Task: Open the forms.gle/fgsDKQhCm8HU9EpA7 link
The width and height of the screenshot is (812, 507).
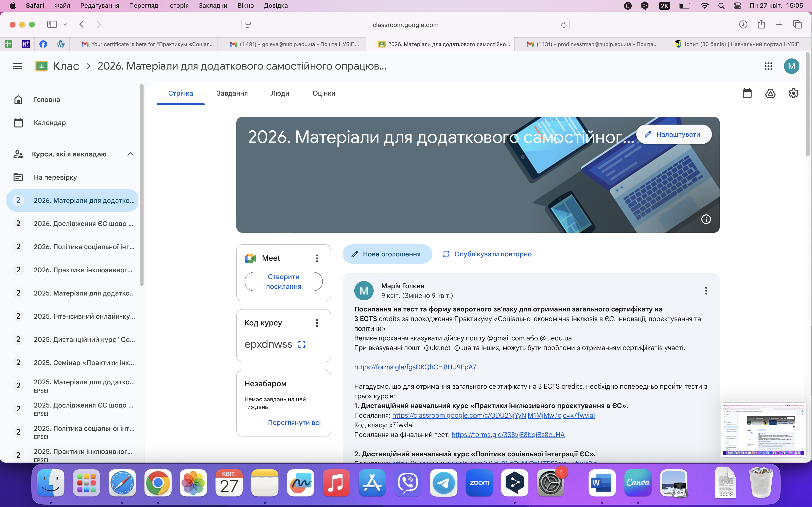Action: pyautogui.click(x=415, y=367)
